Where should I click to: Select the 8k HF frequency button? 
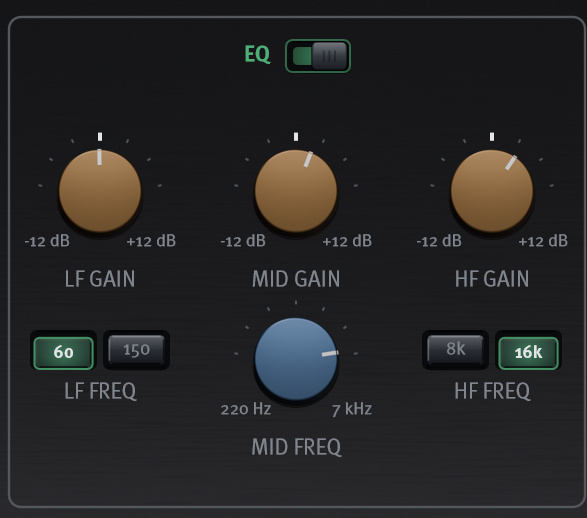pos(456,350)
